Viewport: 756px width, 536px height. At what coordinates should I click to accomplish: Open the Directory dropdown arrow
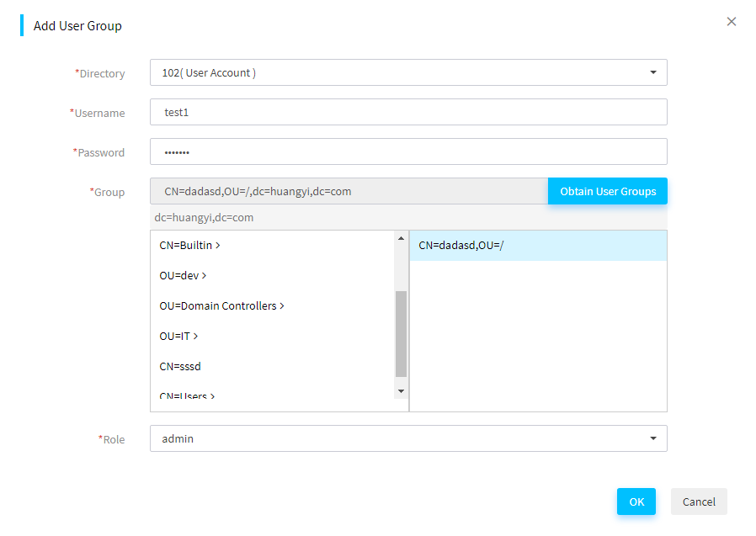click(652, 72)
